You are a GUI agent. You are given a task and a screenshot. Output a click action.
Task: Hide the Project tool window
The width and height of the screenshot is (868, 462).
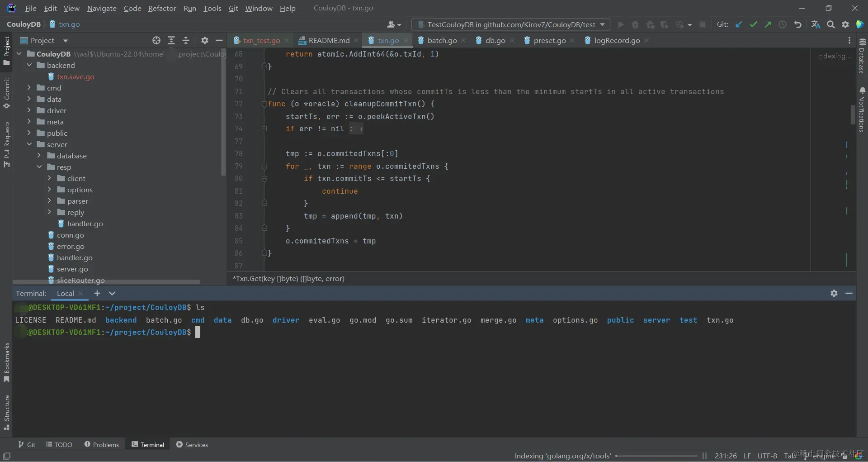[219, 40]
